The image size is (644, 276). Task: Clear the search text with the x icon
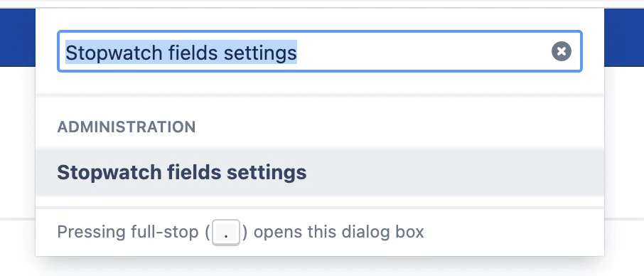point(561,51)
